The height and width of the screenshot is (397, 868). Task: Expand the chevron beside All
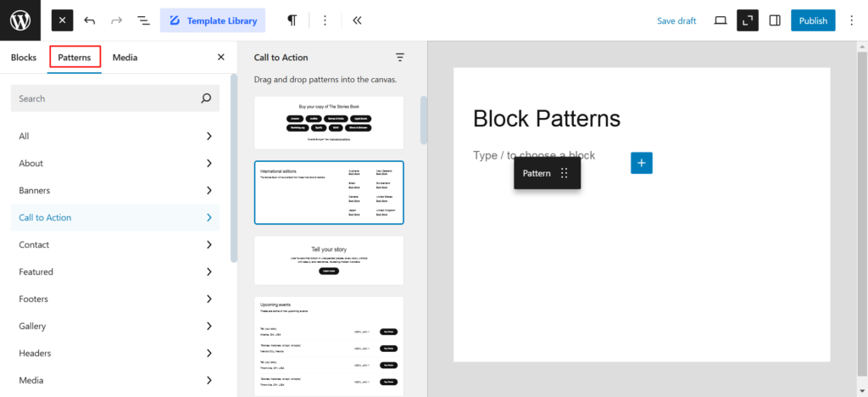209,137
